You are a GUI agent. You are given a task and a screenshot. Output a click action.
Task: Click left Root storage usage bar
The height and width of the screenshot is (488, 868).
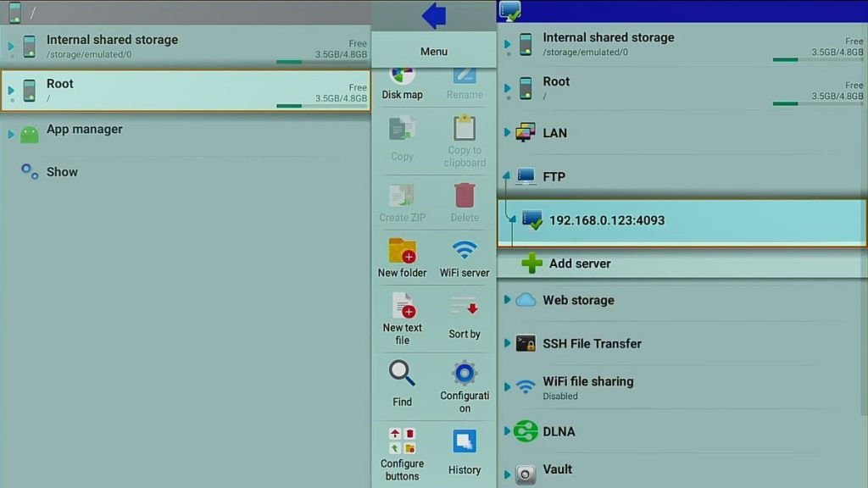pyautogui.click(x=321, y=106)
